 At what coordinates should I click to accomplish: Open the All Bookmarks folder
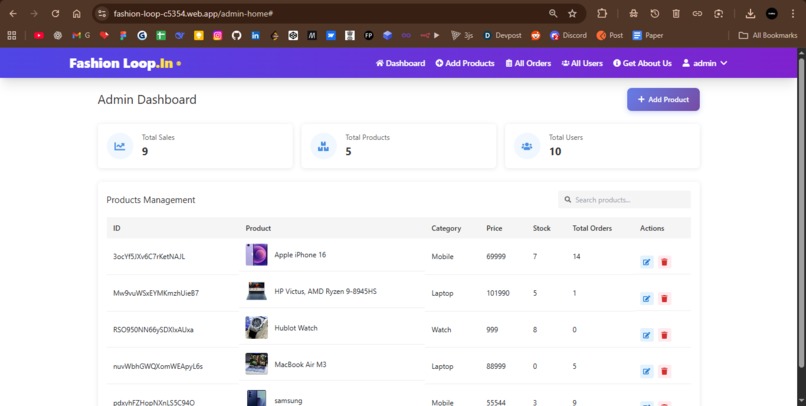point(767,35)
